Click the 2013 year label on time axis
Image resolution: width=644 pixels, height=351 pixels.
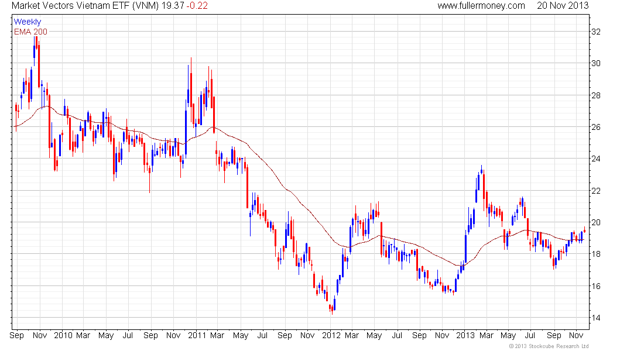(x=465, y=335)
